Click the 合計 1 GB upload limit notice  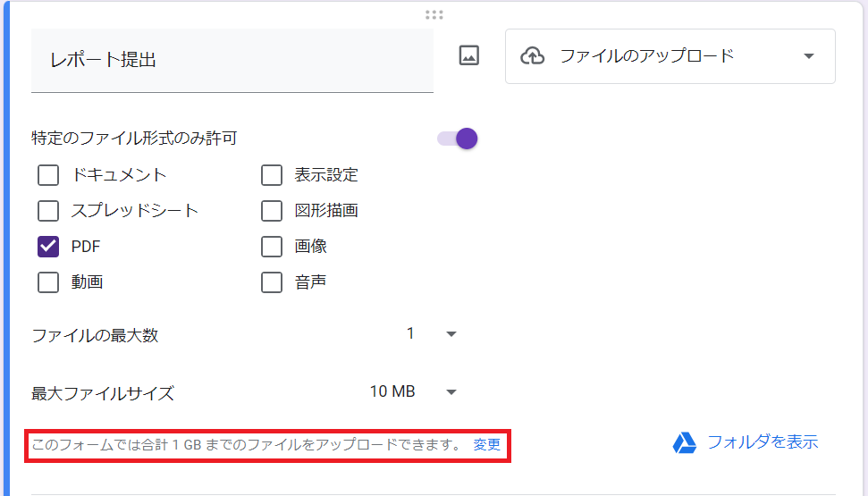point(246,444)
